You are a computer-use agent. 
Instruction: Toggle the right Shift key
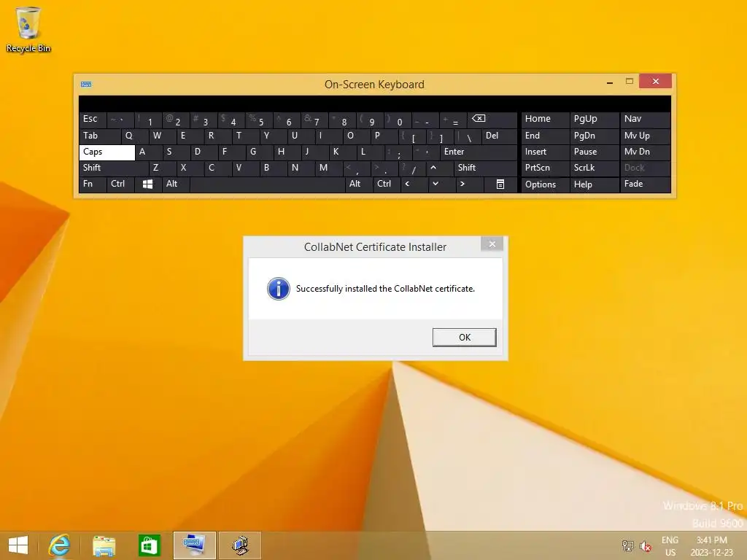pyautogui.click(x=485, y=168)
